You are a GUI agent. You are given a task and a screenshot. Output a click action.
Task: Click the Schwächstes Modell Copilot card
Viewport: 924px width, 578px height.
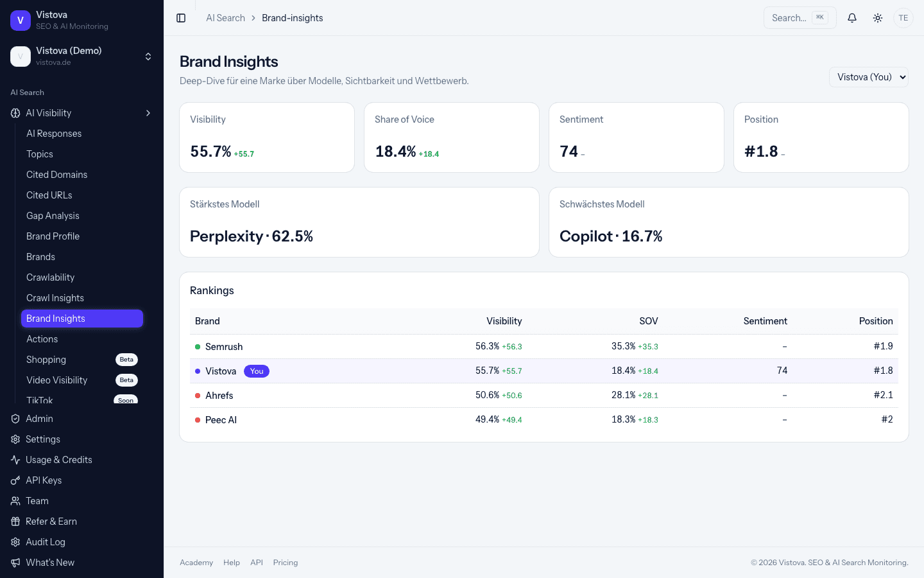coord(729,222)
